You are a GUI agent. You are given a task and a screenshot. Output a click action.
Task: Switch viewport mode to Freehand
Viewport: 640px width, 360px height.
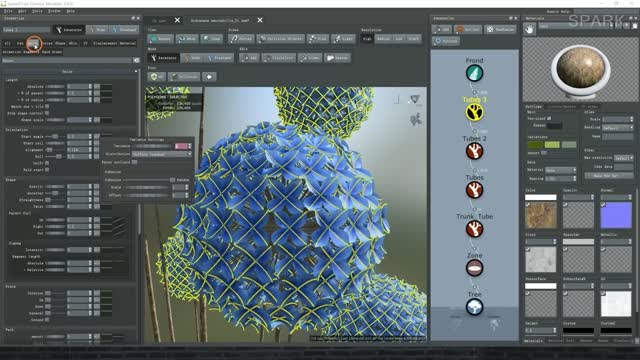click(x=219, y=58)
